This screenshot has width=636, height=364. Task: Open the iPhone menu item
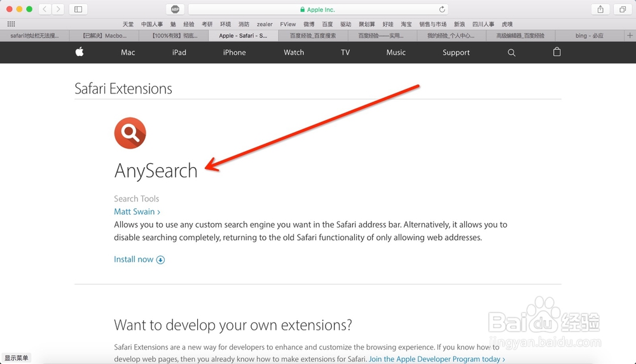tap(235, 52)
